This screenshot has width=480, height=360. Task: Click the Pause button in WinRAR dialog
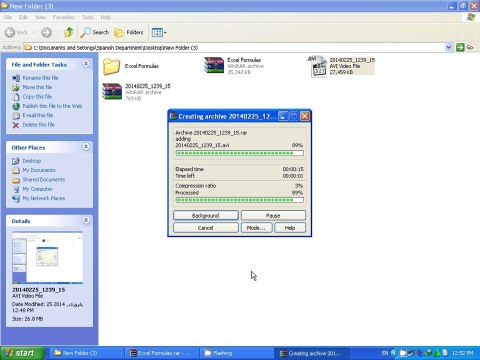click(273, 216)
